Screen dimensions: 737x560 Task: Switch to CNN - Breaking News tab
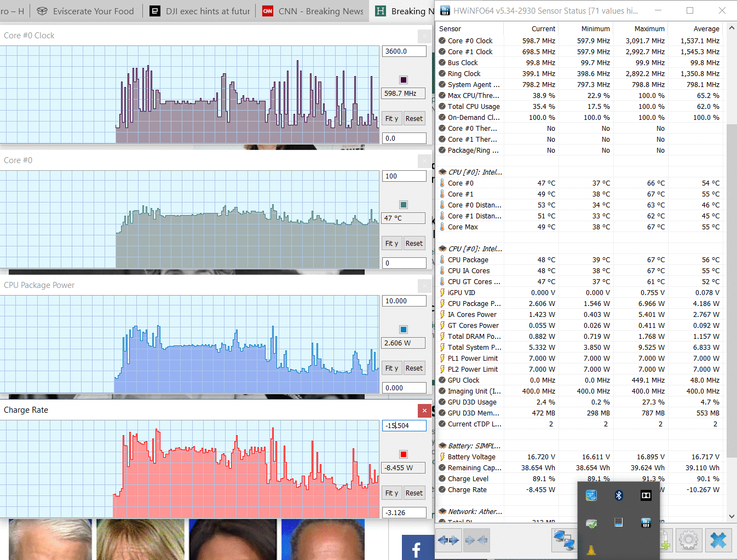[x=313, y=11]
